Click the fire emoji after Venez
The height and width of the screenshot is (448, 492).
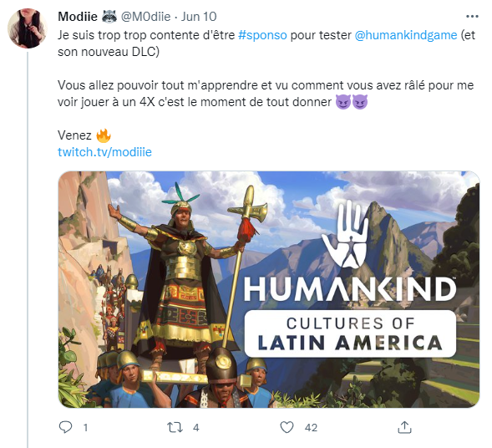pyautogui.click(x=104, y=135)
